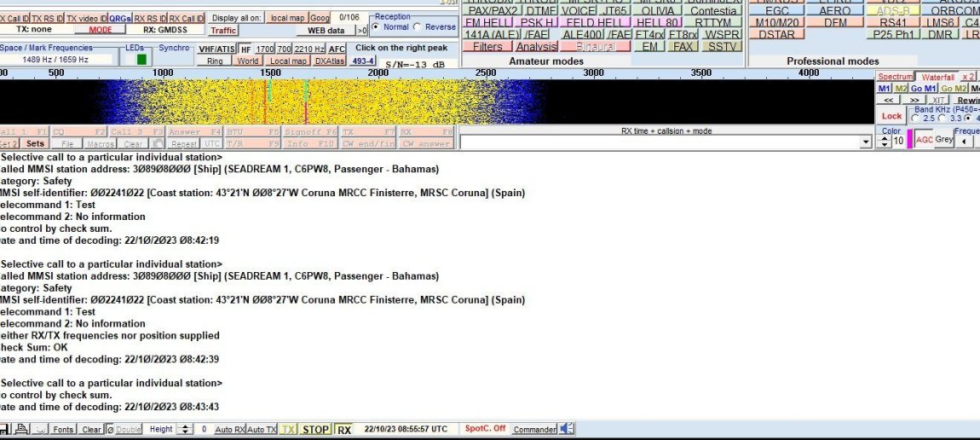
Task: Click the red MODE button
Action: click(100, 30)
